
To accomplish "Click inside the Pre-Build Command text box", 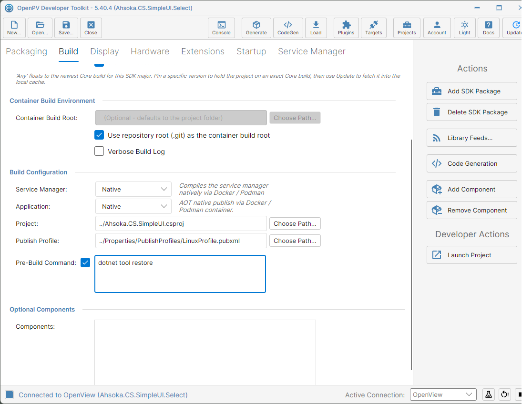I will tap(180, 274).
